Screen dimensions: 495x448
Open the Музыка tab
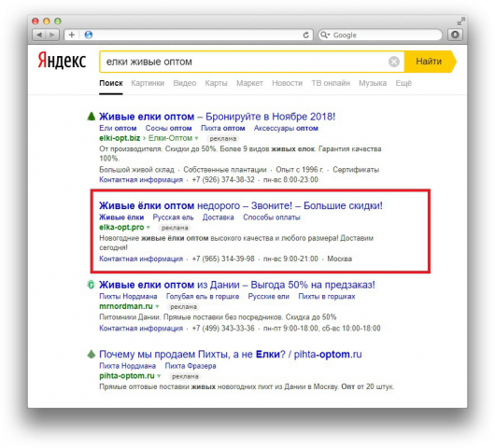(373, 83)
